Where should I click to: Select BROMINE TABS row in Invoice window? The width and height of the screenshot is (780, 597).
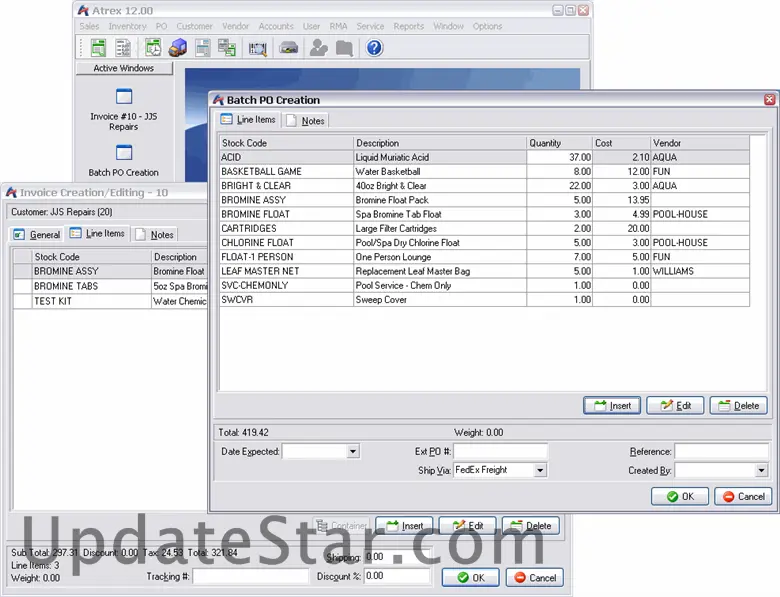[x=110, y=286]
